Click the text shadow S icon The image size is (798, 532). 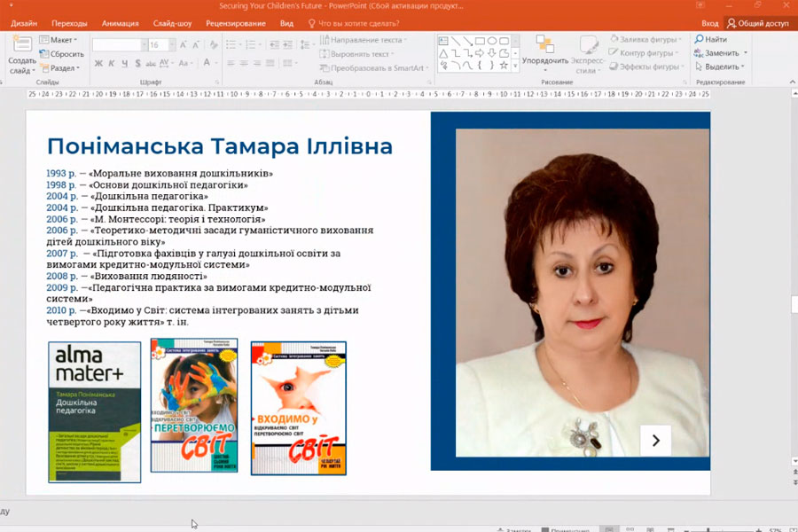138,63
